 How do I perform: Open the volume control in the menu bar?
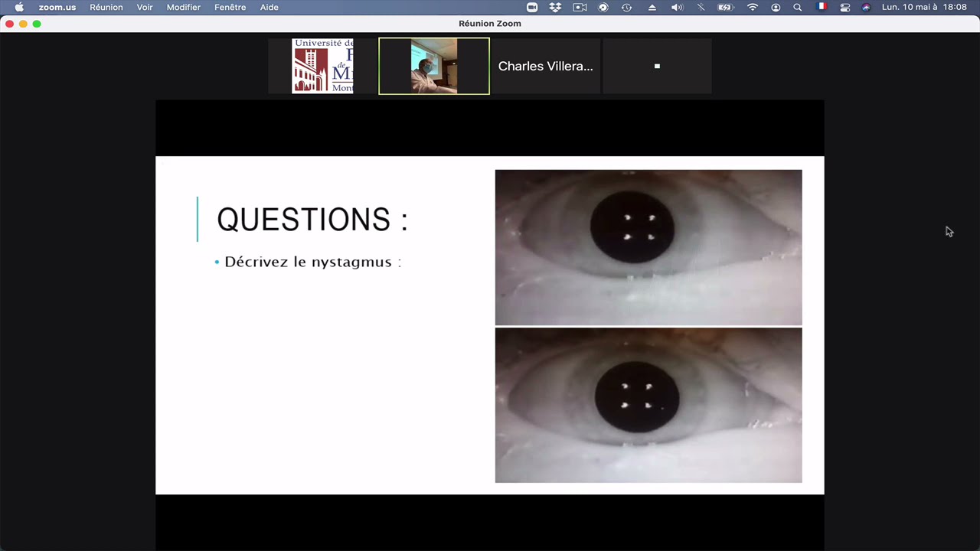coord(677,7)
